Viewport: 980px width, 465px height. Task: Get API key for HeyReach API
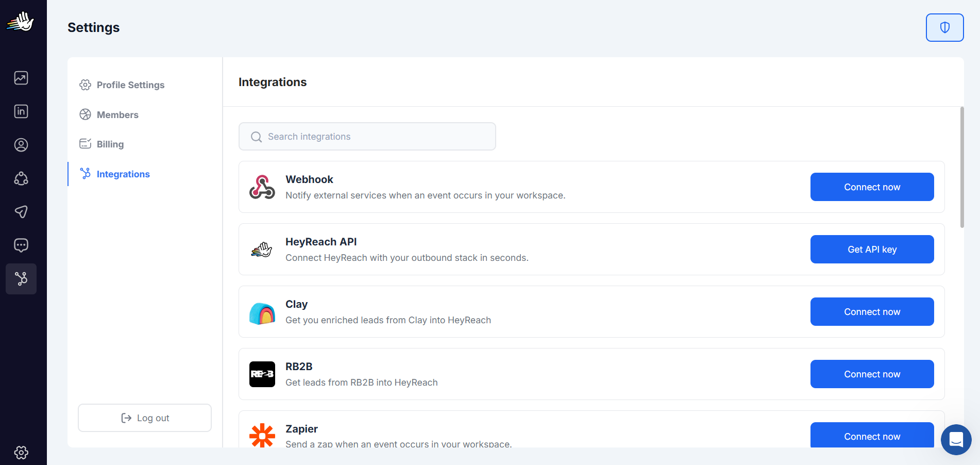(x=872, y=250)
